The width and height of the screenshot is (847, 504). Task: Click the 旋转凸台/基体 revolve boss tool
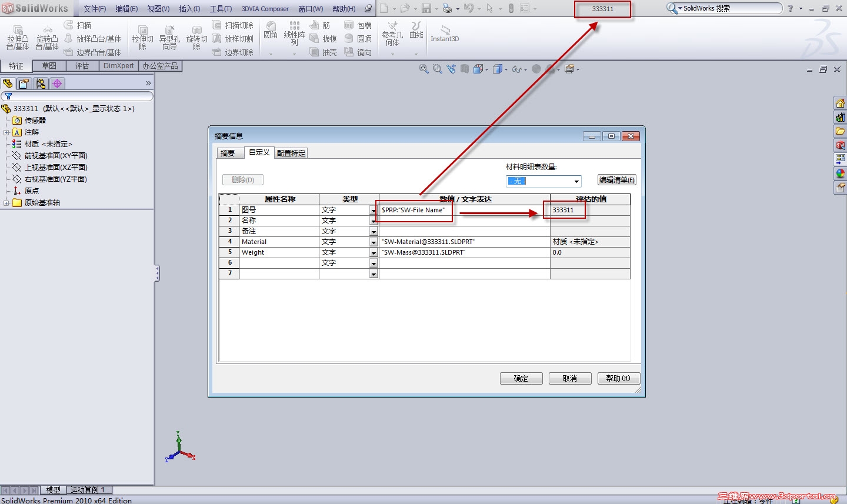pyautogui.click(x=47, y=38)
